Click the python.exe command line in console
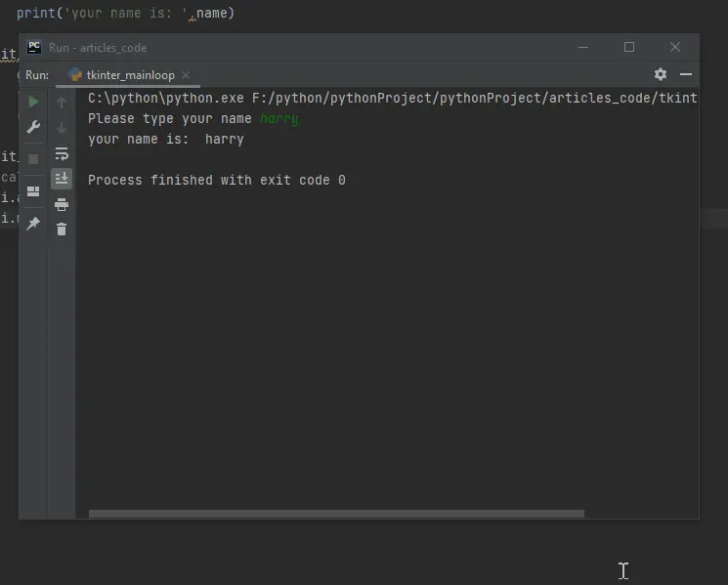This screenshot has height=585, width=728. [392, 98]
